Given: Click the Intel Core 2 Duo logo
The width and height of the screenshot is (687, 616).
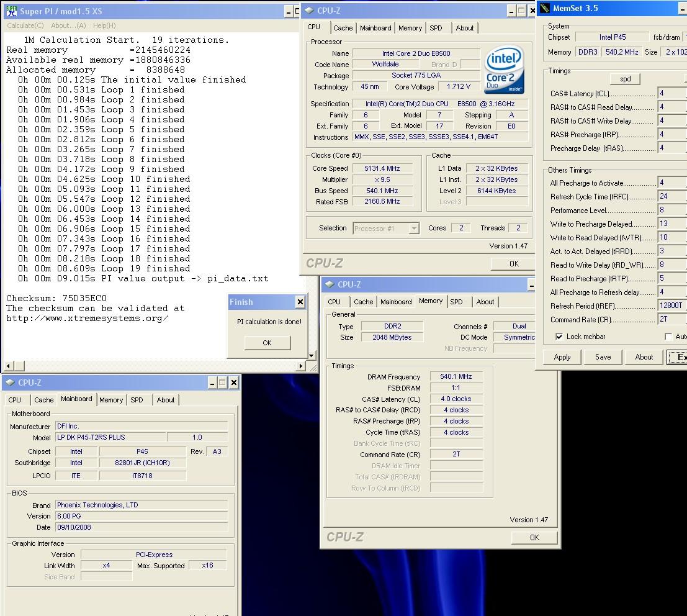Looking at the screenshot, I should 504,70.
